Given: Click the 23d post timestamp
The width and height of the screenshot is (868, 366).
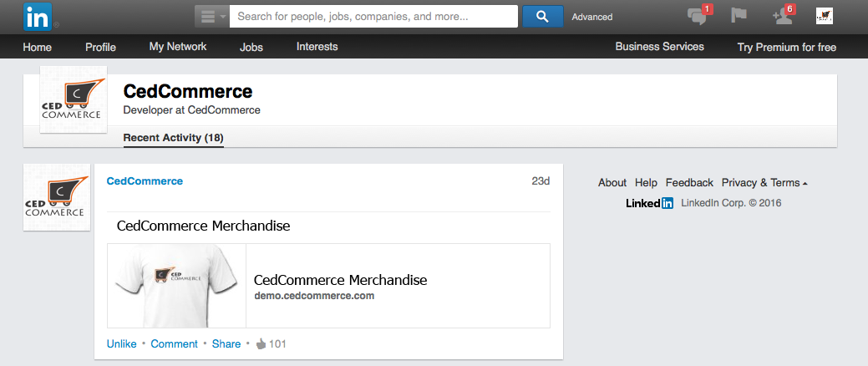Looking at the screenshot, I should (541, 181).
